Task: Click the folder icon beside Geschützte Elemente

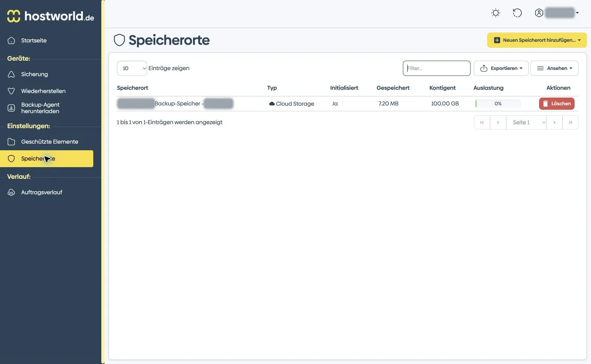Action: click(x=11, y=142)
